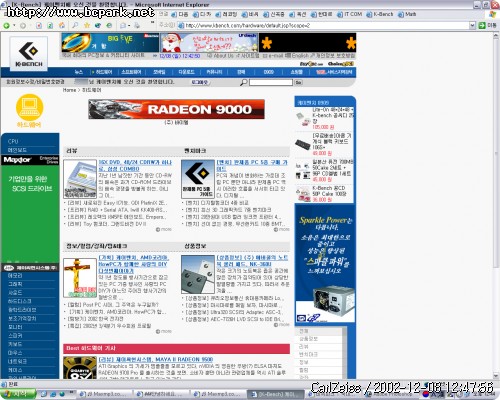Click the 'more' link under the review list
This screenshot has width=500, height=400.
click(x=164, y=229)
